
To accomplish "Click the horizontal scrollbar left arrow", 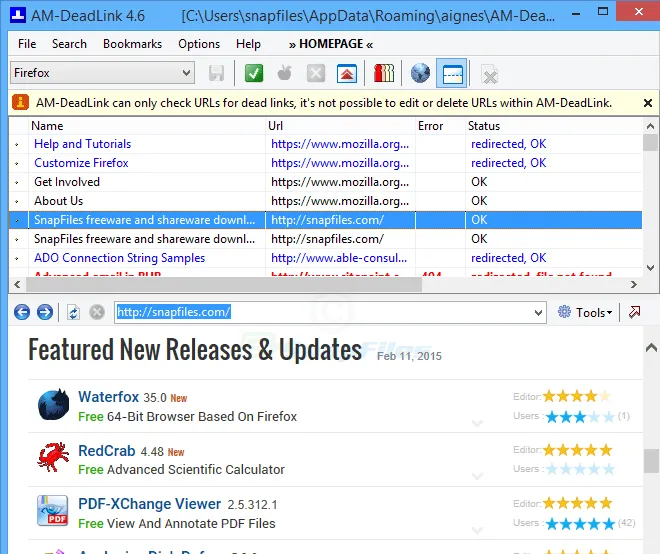I will click(x=17, y=285).
